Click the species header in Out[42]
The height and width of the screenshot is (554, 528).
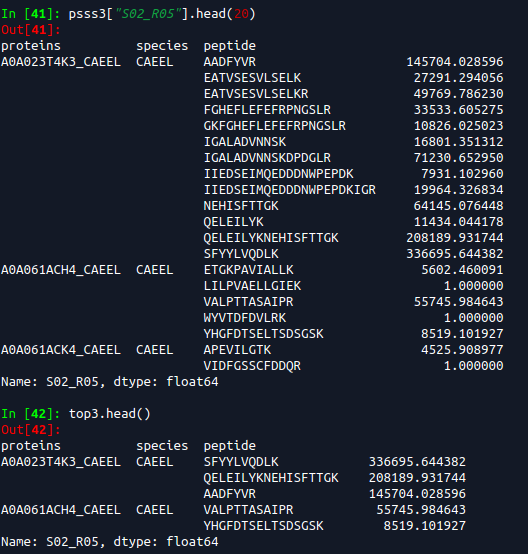162,446
